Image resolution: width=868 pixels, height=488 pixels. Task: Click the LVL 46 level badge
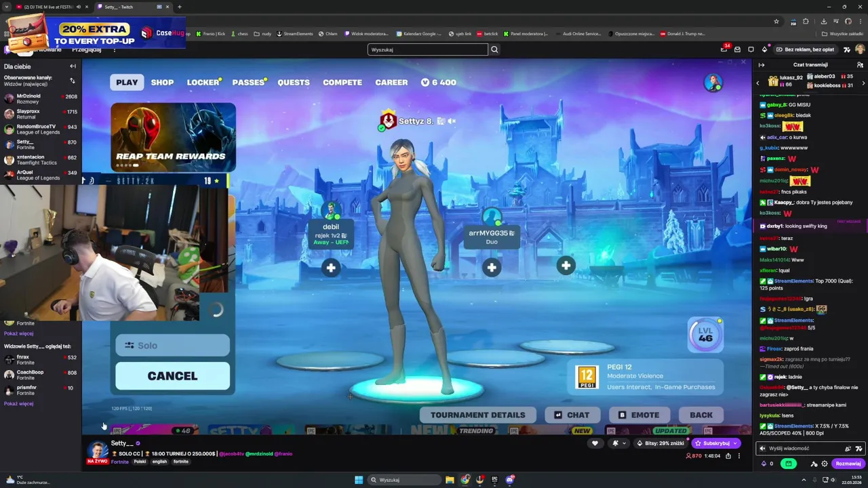point(705,334)
